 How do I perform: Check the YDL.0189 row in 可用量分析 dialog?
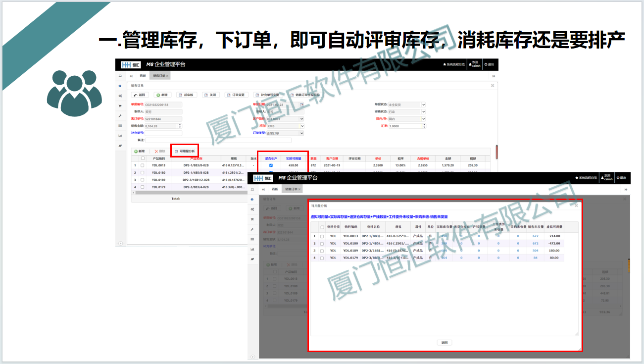pyautogui.click(x=322, y=251)
